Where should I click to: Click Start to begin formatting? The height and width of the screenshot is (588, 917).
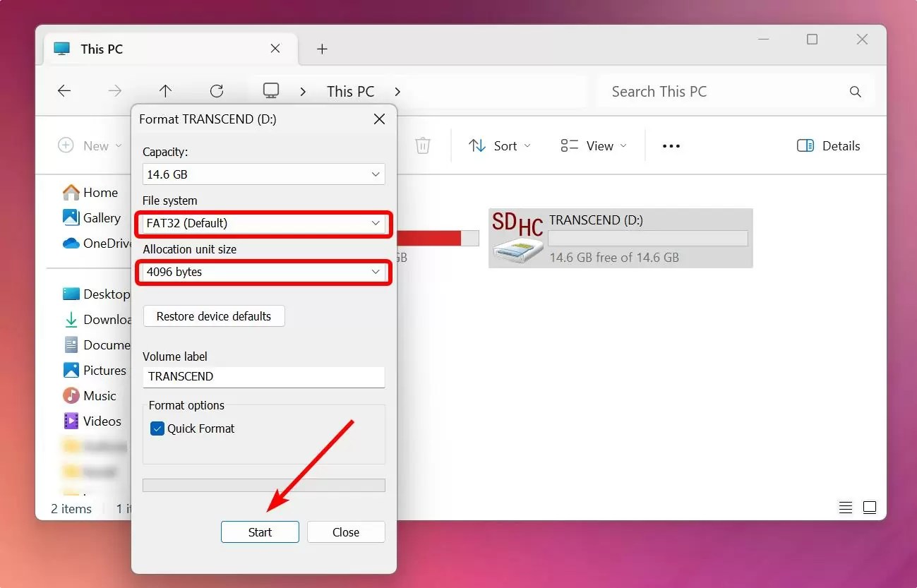[260, 532]
